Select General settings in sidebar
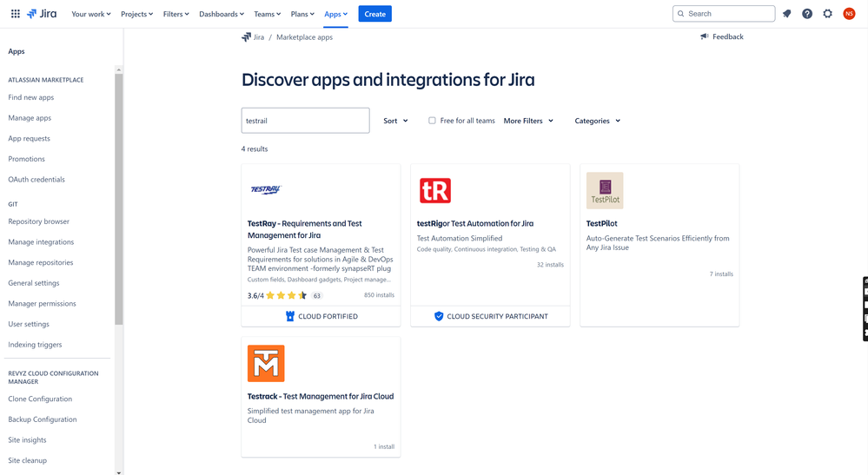Screen dimensions: 868x475 (34, 282)
